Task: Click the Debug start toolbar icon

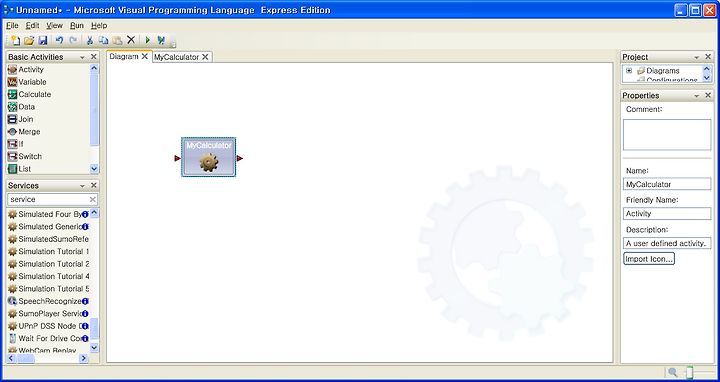Action: (x=161, y=40)
